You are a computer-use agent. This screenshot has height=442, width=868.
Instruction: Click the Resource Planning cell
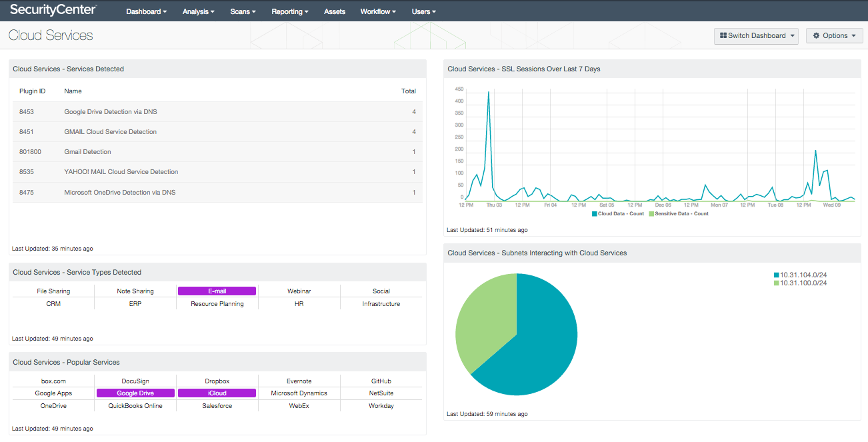coord(217,304)
